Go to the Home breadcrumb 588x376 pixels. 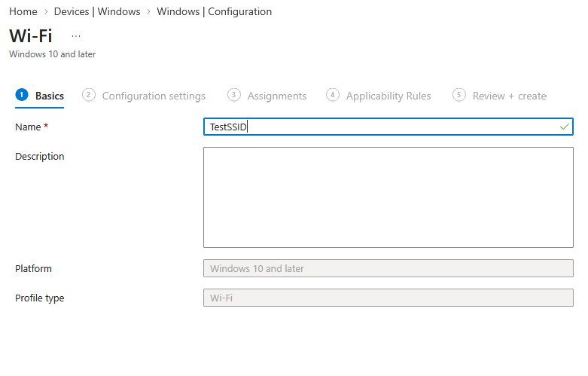click(23, 11)
